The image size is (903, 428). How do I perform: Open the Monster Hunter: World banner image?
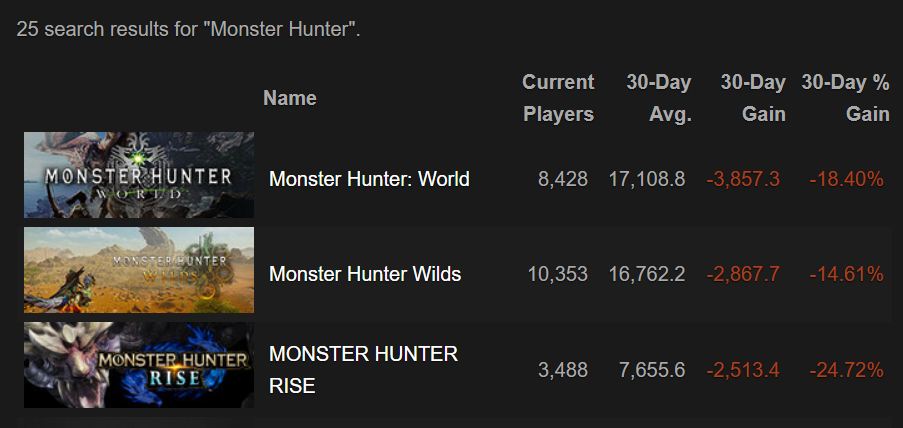click(139, 175)
